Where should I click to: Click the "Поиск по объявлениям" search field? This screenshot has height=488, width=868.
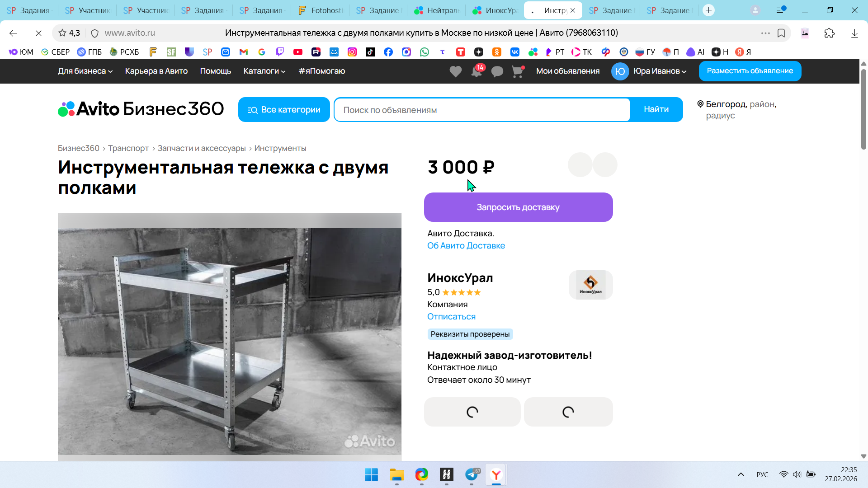click(482, 110)
